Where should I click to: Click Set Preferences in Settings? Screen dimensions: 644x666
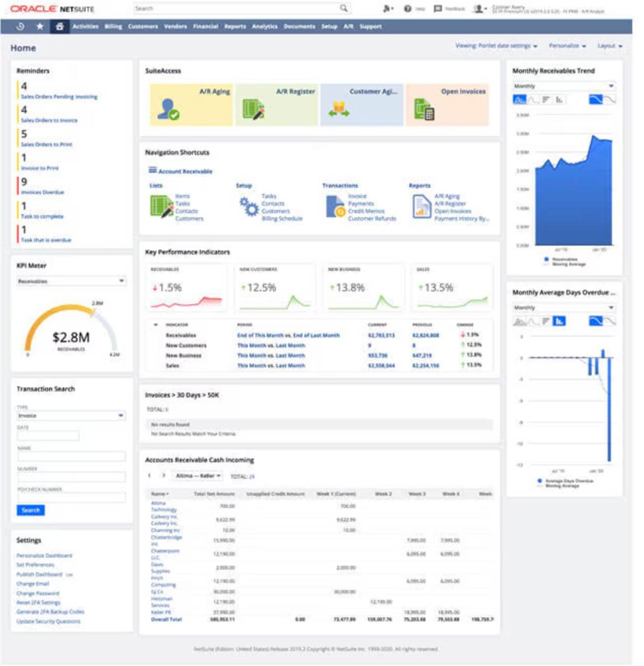(x=35, y=565)
